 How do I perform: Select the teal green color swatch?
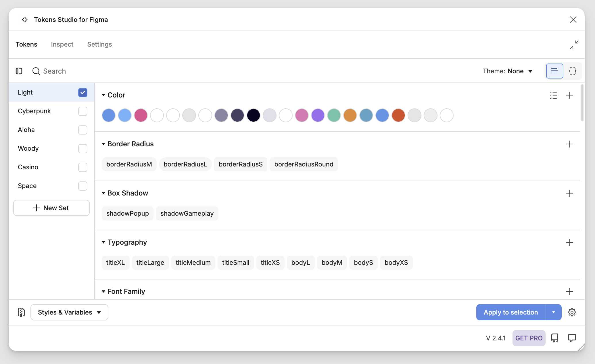[x=334, y=116]
